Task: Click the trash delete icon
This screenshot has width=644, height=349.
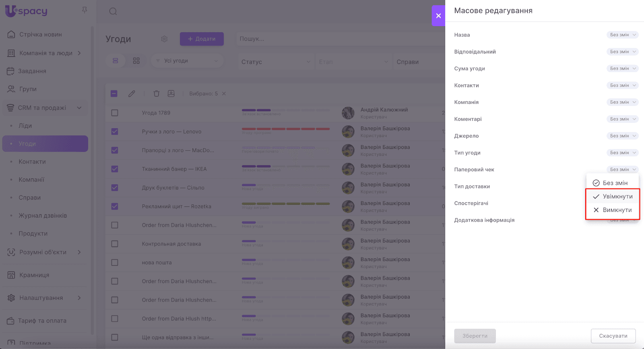Action: [157, 93]
